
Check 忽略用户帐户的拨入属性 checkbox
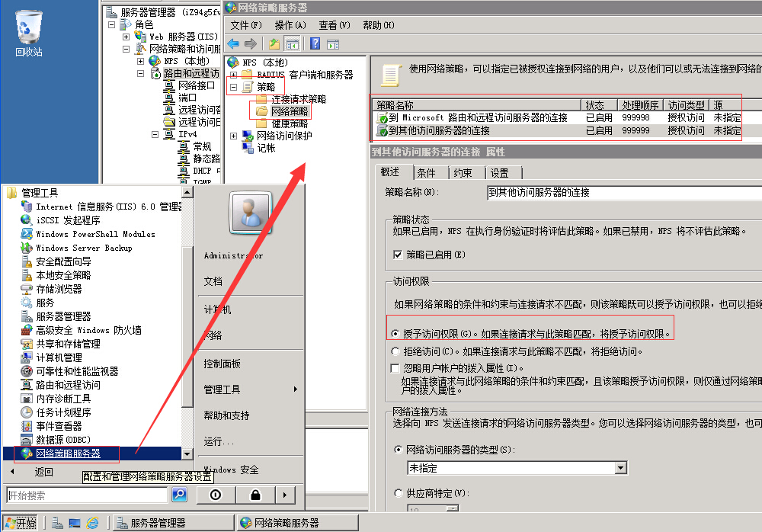tap(395, 368)
